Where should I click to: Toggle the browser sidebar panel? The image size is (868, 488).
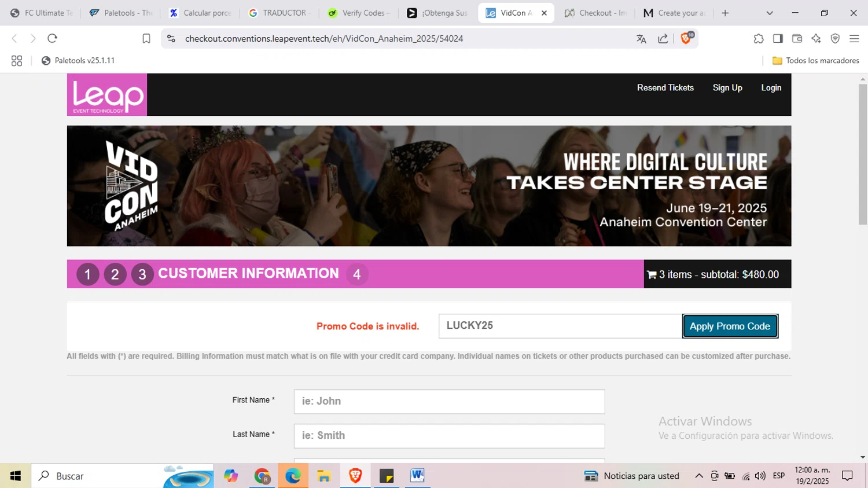(x=778, y=39)
